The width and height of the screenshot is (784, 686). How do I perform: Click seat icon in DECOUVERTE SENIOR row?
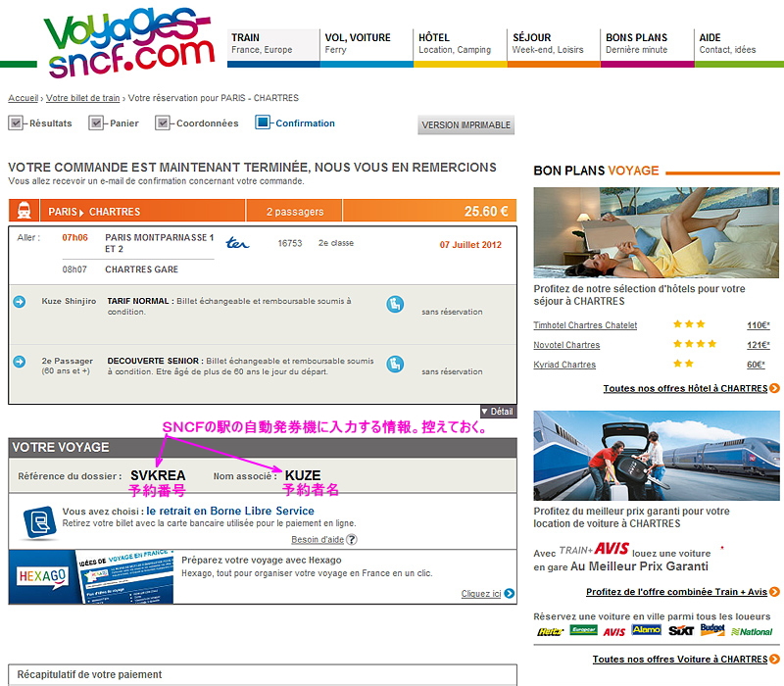tap(395, 364)
